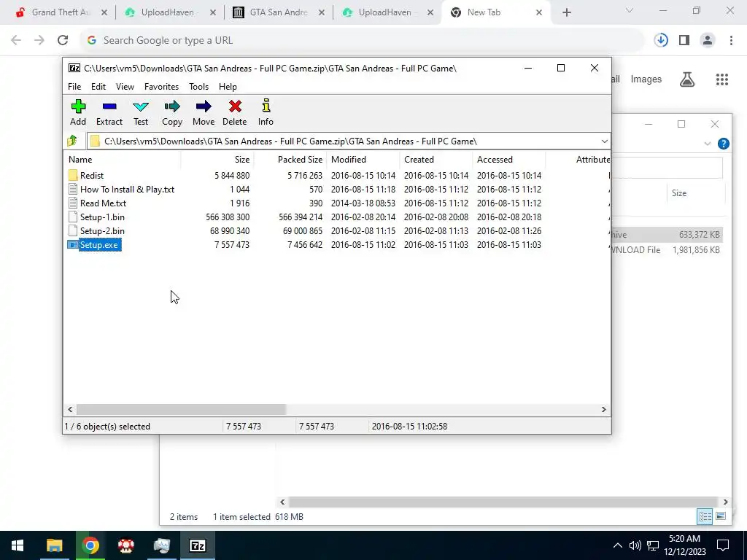Click the Chrome profile avatar icon

(x=708, y=40)
